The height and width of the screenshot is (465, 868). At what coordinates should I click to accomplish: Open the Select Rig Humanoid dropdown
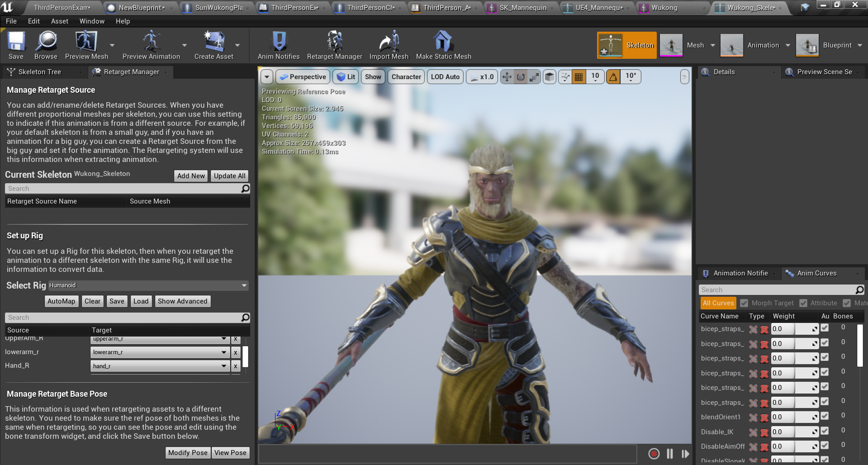click(x=148, y=285)
